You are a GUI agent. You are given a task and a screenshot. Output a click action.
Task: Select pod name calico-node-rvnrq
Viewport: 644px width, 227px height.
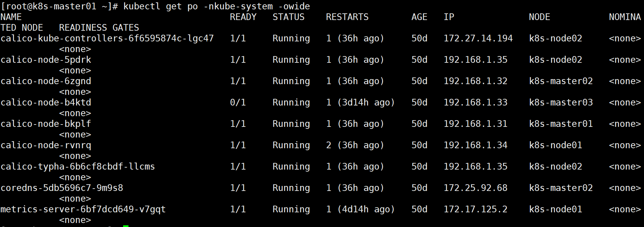pos(46,145)
